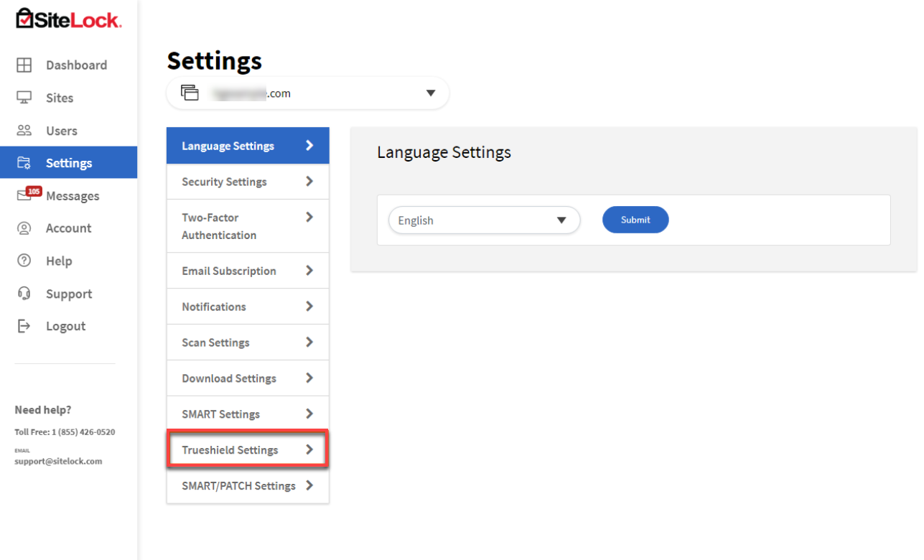Open the Trueshield Settings section
The width and height of the screenshot is (924, 560).
[x=247, y=449]
